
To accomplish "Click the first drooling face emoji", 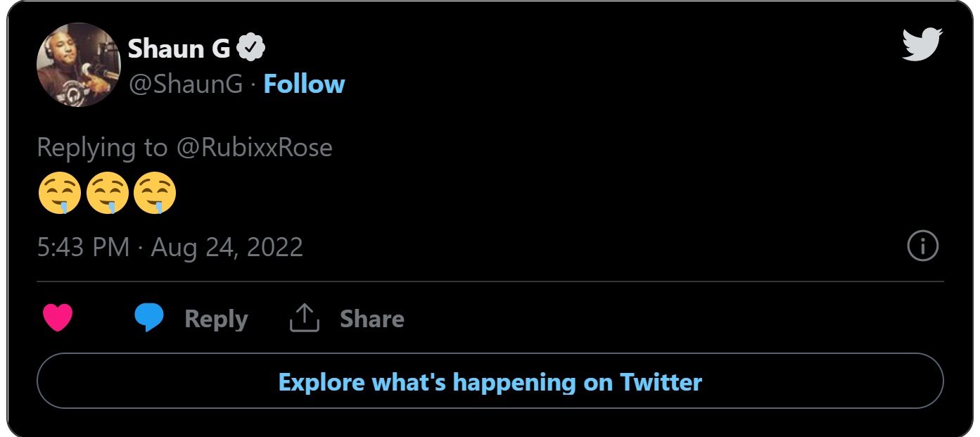I will [59, 195].
